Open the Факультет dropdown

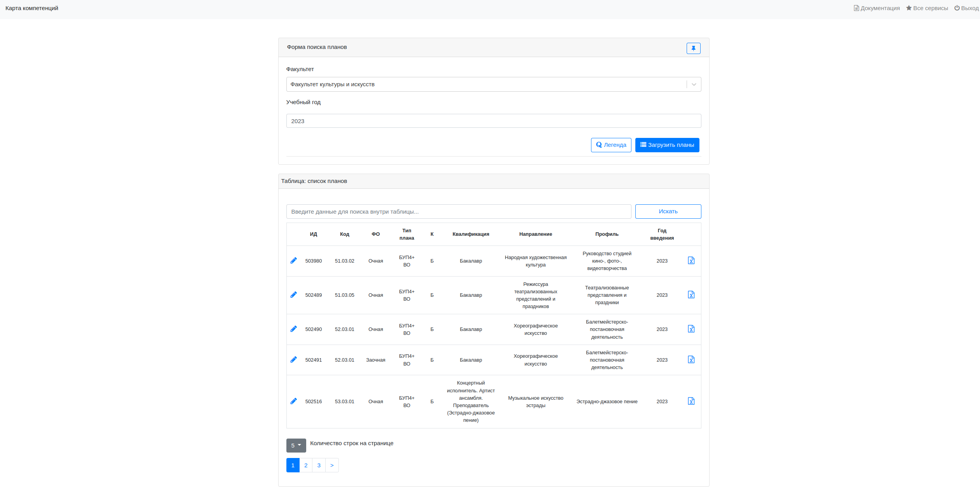[493, 84]
